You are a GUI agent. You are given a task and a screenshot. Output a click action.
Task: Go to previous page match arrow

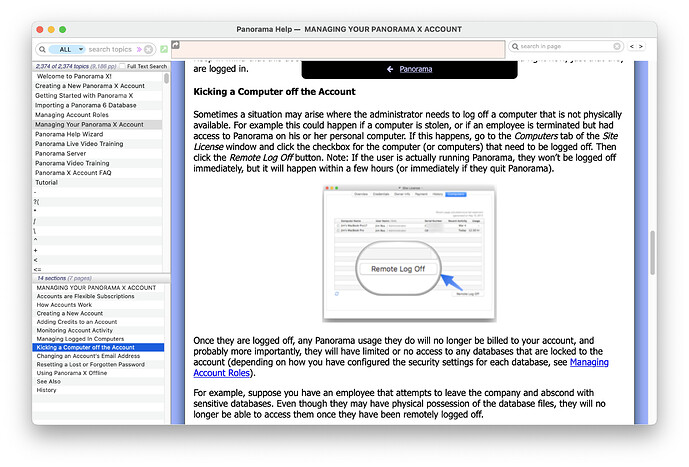coord(632,46)
